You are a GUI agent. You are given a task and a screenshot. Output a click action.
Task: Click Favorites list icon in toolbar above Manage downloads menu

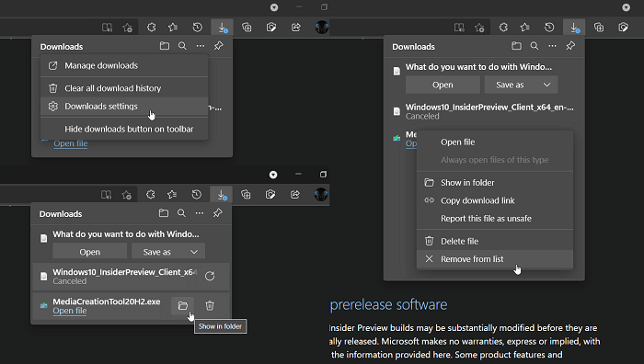(x=173, y=28)
